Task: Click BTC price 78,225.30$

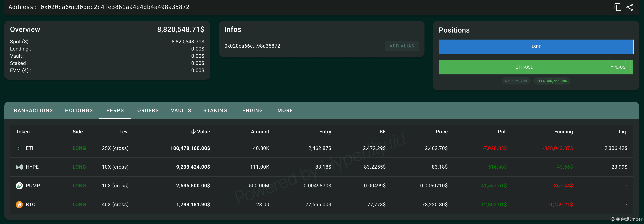Action: [435, 204]
